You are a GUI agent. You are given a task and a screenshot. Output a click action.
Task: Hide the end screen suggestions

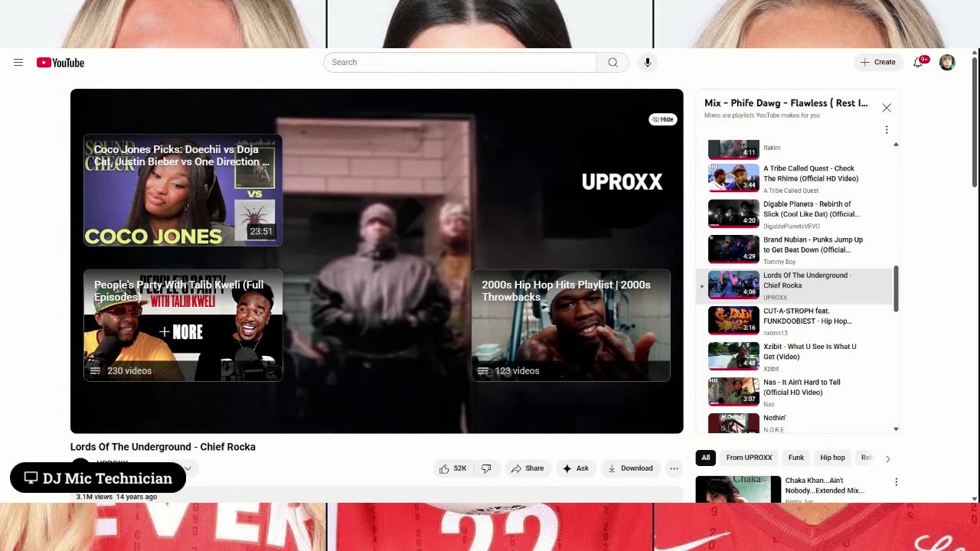663,119
